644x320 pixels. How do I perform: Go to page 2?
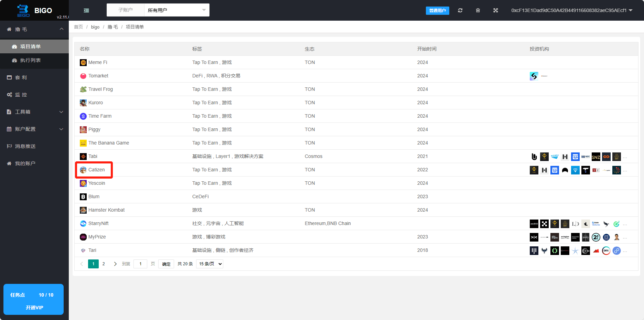[104, 264]
